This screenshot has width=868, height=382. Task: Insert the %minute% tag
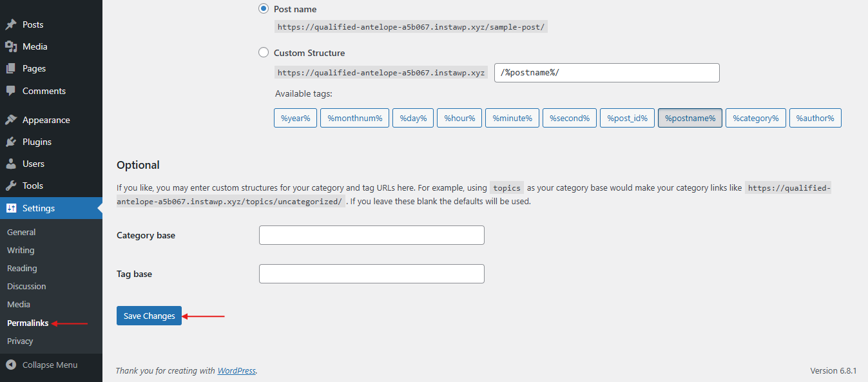click(512, 118)
